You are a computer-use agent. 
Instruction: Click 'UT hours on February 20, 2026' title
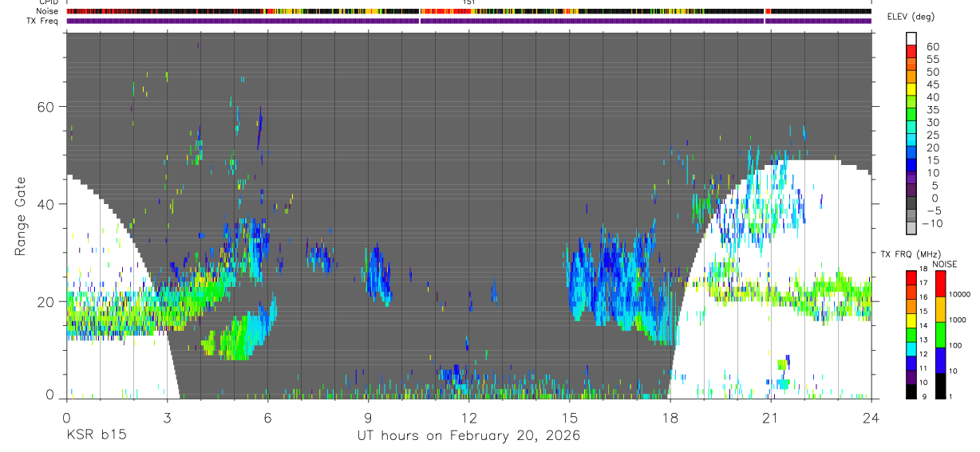coord(468,436)
